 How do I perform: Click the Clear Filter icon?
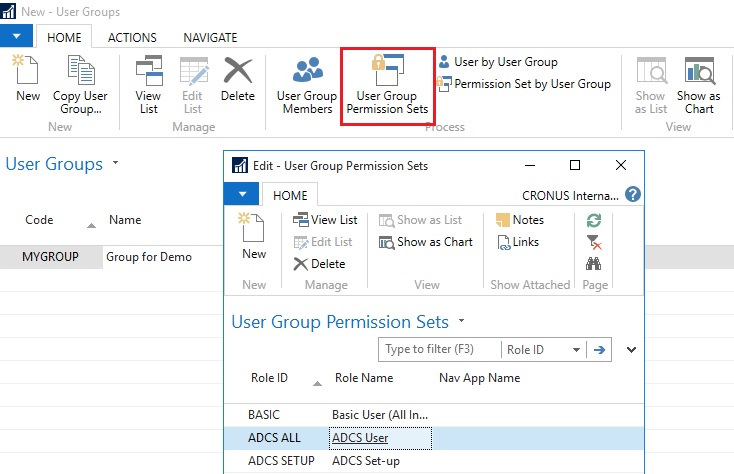pos(594,243)
